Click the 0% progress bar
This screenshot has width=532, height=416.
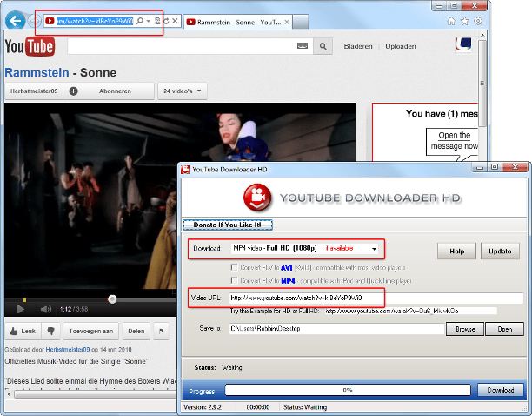[348, 390]
